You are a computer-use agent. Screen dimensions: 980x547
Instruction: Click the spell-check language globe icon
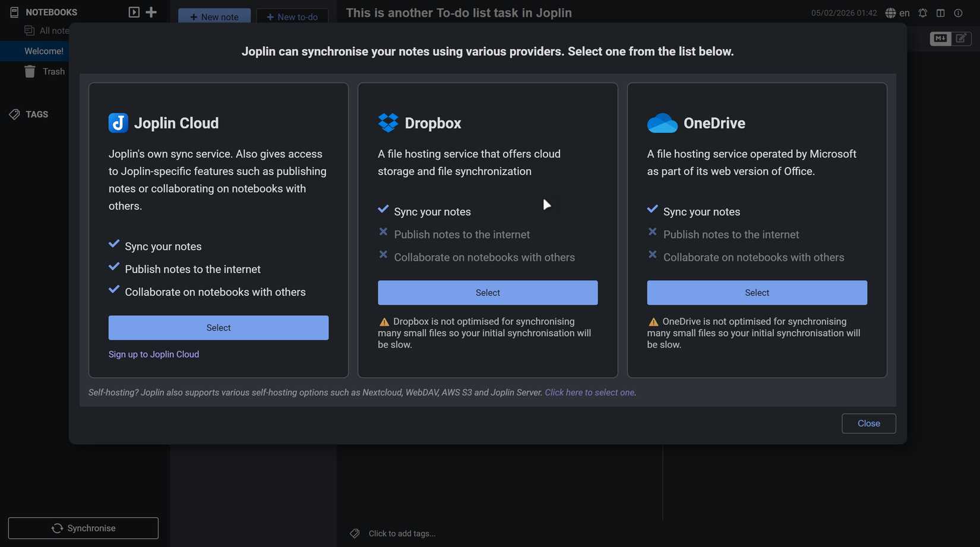tap(890, 13)
